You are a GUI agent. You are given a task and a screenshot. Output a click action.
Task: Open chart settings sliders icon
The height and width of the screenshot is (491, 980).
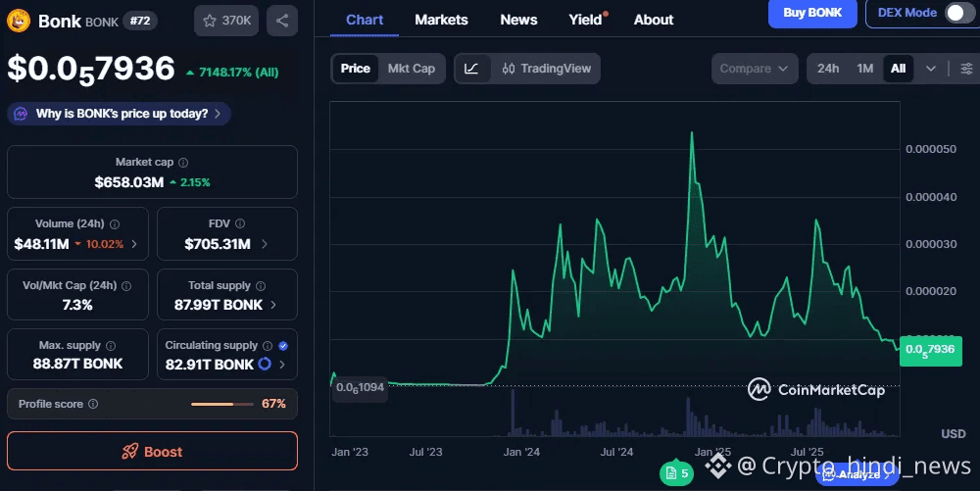(x=966, y=69)
